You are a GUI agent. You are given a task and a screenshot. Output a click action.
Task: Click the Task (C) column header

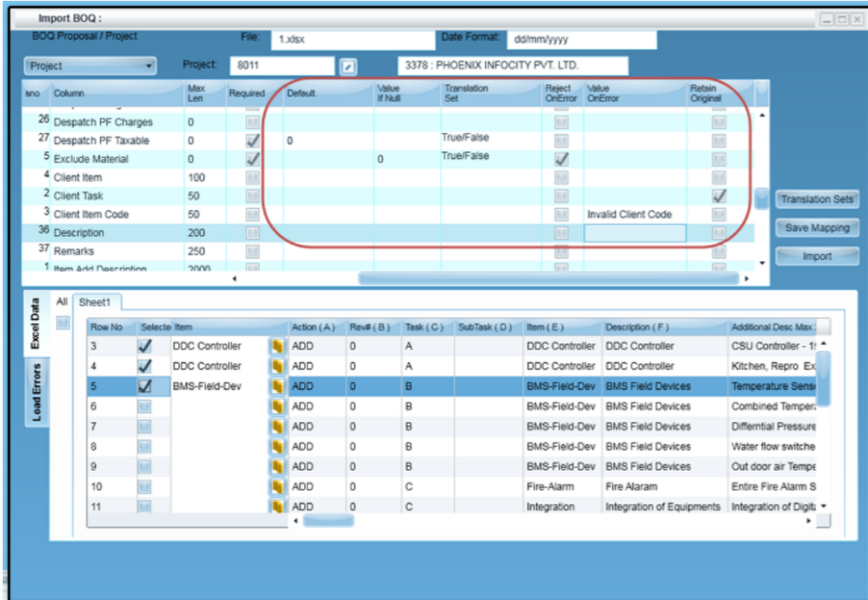[428, 327]
